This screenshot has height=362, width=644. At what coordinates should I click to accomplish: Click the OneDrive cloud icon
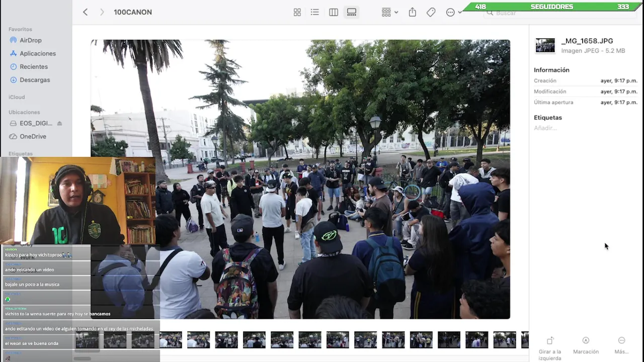point(14,136)
